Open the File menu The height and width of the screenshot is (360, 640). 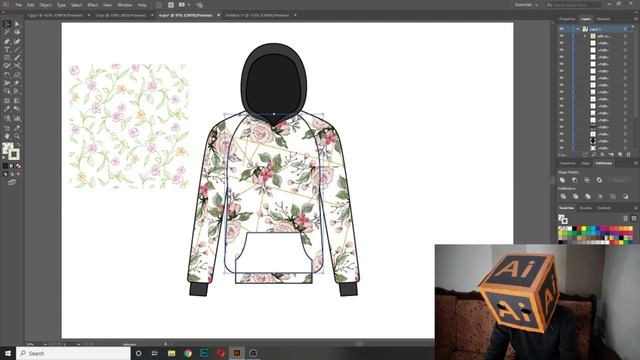pos(18,5)
